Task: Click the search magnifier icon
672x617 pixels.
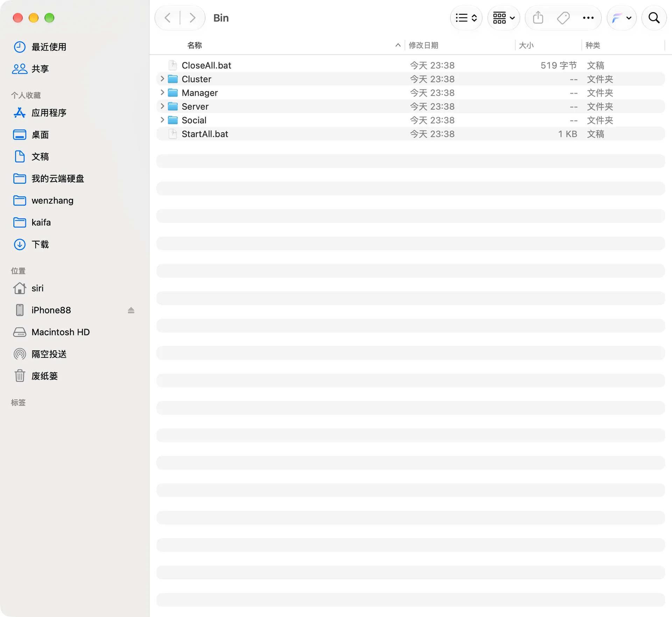Action: (654, 18)
